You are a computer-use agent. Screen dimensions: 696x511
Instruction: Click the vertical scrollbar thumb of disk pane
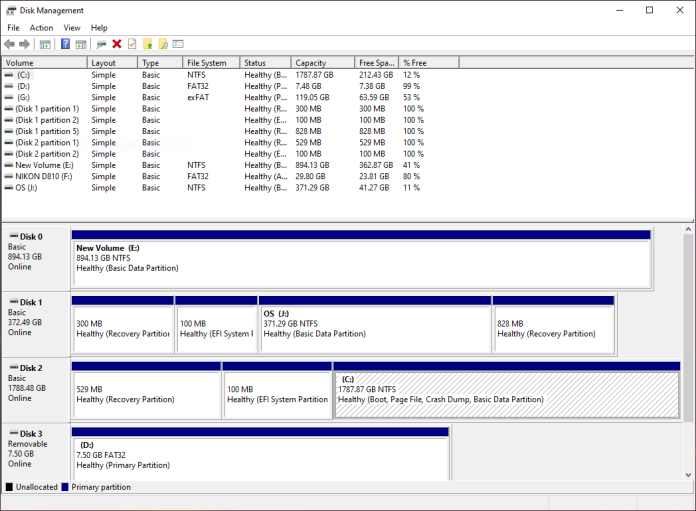(688, 328)
